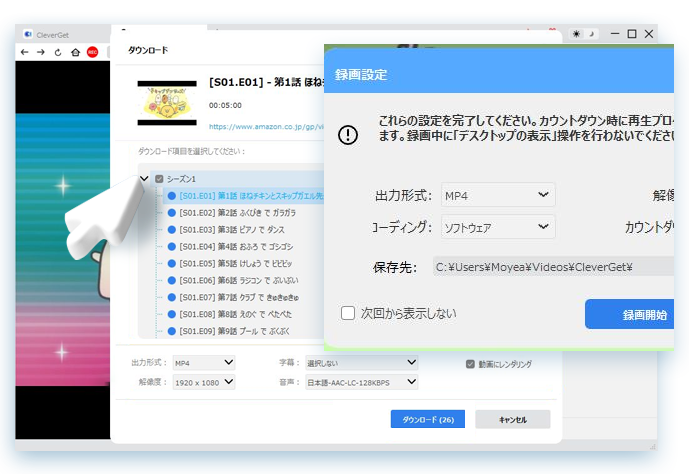Screen dimensions: 689x474
Task: Select episode [S01.E04] 第4話 おふろ で ゴシゴシ
Action: tap(236, 246)
